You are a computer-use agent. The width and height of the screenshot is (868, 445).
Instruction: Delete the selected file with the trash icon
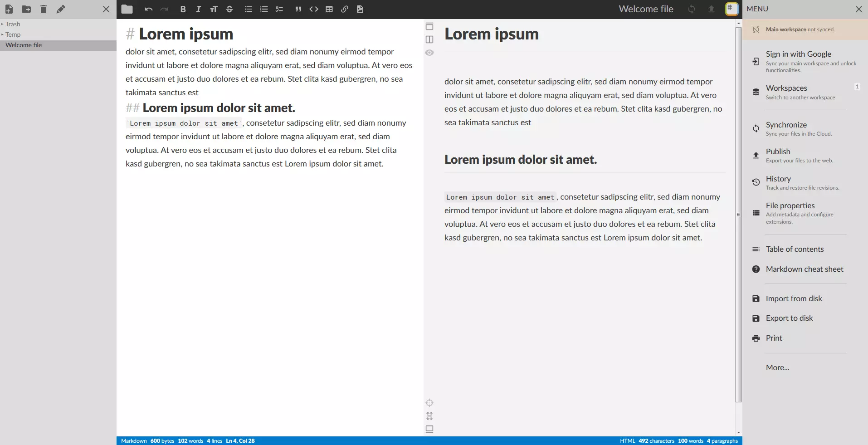(44, 9)
